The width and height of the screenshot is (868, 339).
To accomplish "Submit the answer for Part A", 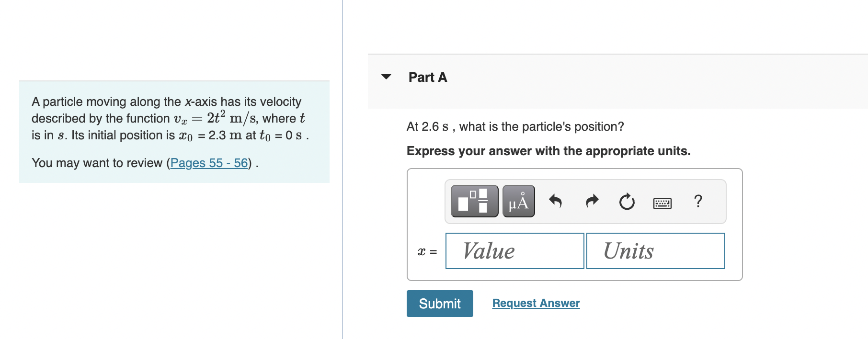I will coord(439,303).
